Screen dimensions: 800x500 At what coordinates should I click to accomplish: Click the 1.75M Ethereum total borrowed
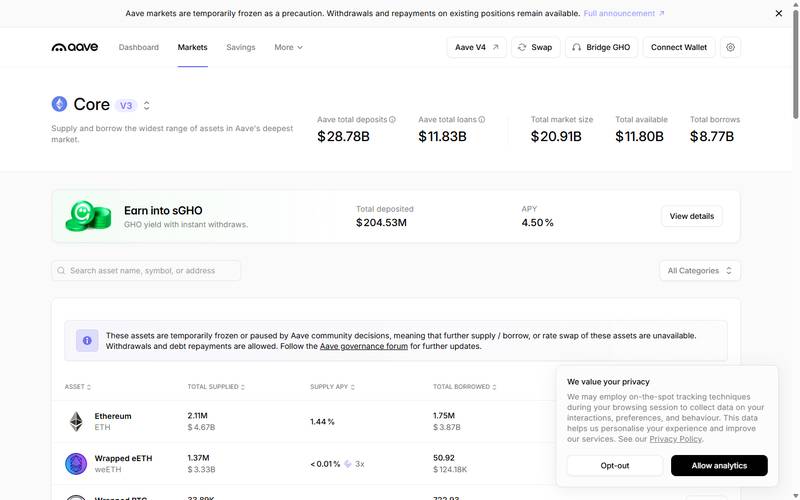[x=444, y=416]
